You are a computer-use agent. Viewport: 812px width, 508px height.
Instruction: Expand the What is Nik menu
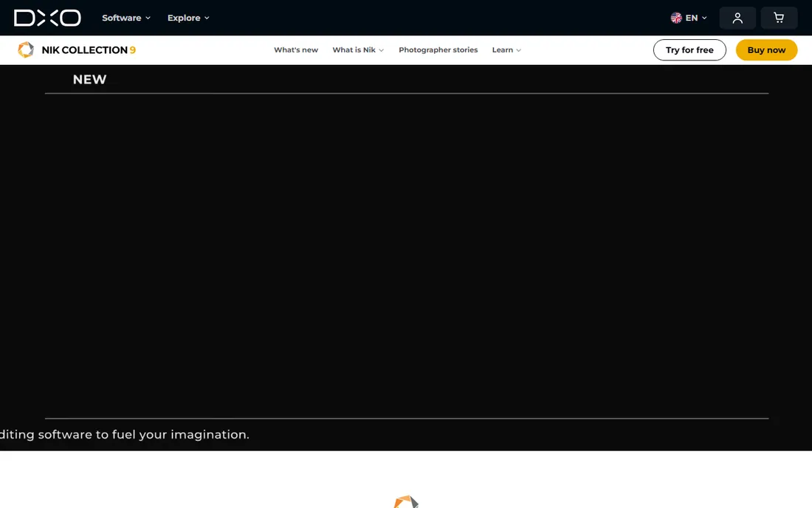[x=358, y=49]
